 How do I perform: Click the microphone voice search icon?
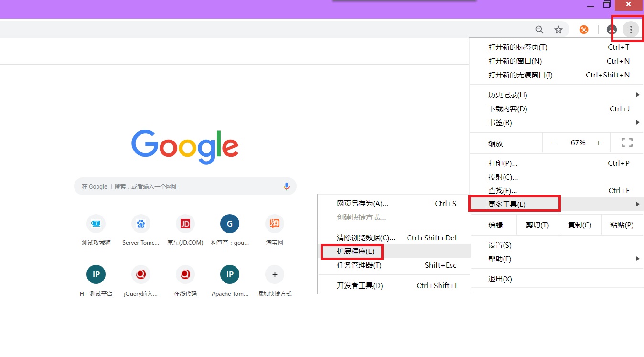coord(287,186)
